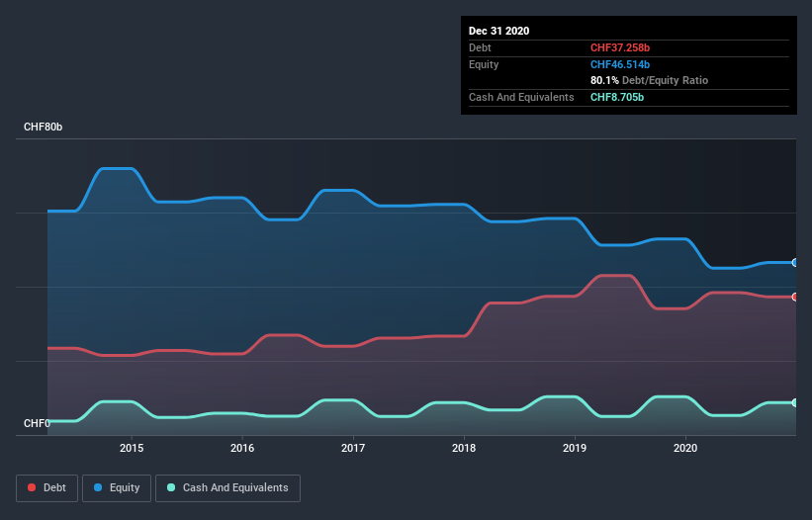Click the 2017 x-axis label

click(353, 448)
